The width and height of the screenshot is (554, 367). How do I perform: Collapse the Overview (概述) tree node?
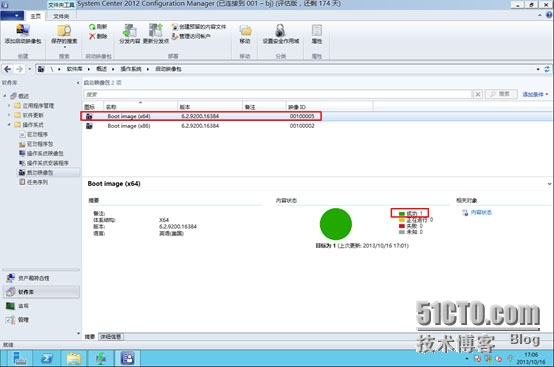[x=5, y=96]
